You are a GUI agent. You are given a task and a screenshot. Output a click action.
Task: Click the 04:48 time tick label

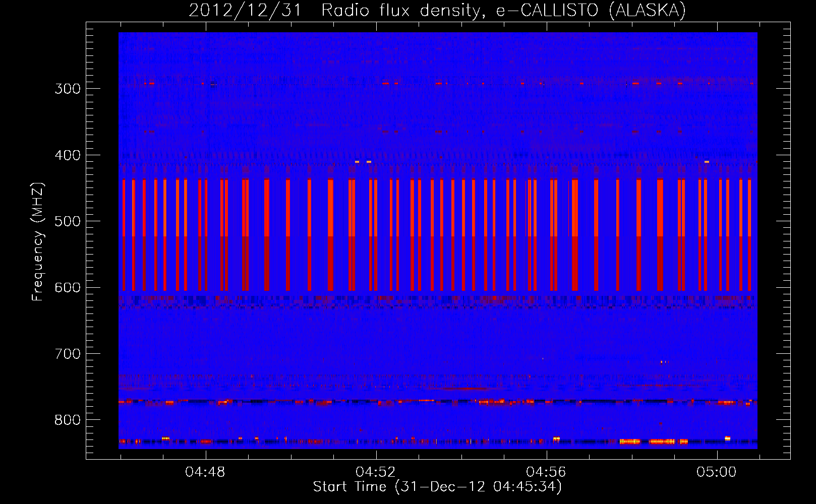coord(205,472)
